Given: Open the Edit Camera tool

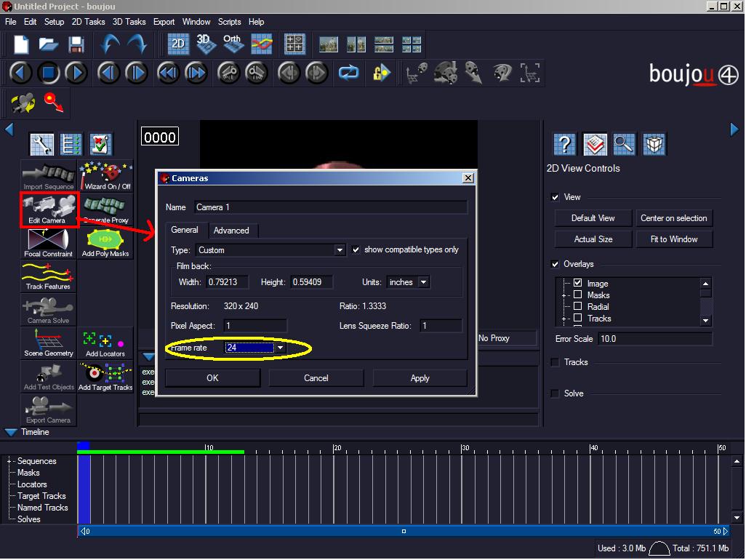Looking at the screenshot, I should pyautogui.click(x=49, y=210).
